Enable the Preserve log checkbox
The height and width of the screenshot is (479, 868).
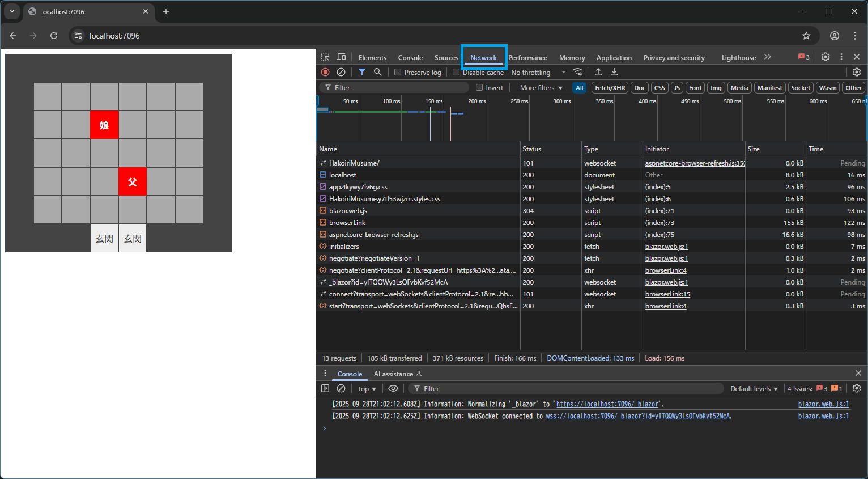398,72
